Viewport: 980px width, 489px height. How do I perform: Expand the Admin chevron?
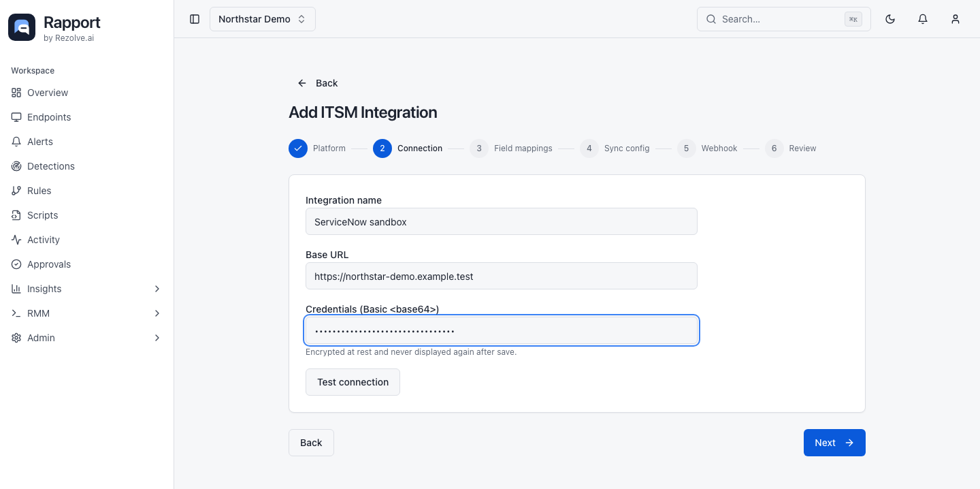[x=157, y=338]
